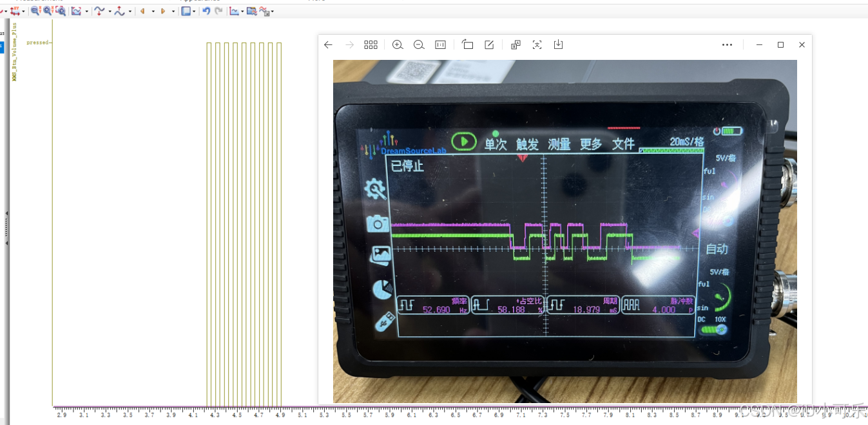Select the difference marker wave icon
868x425 pixels.
coord(119,11)
